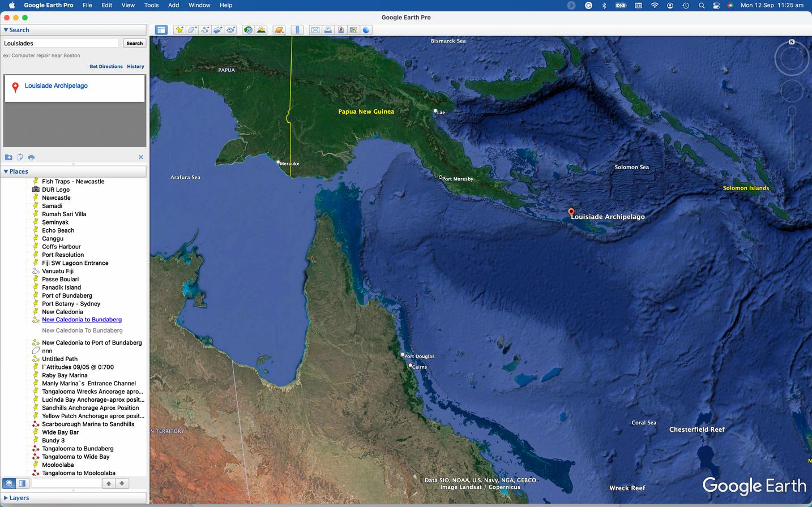Move the Places selection up with the arrow

[x=109, y=483]
